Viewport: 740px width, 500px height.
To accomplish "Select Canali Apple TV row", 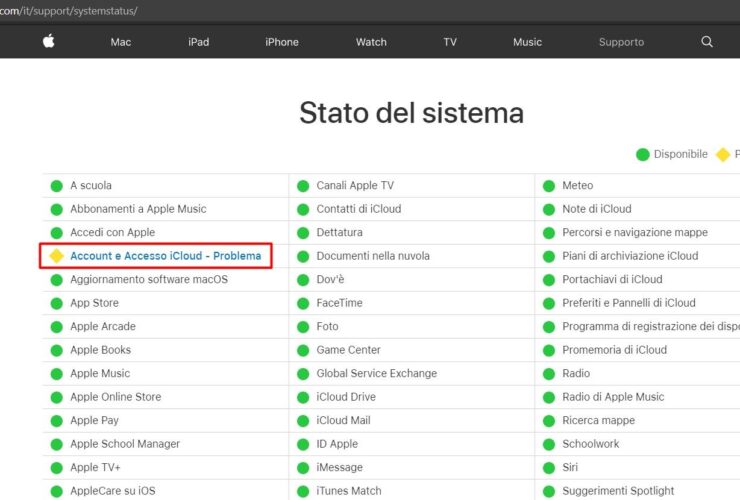I will click(412, 186).
